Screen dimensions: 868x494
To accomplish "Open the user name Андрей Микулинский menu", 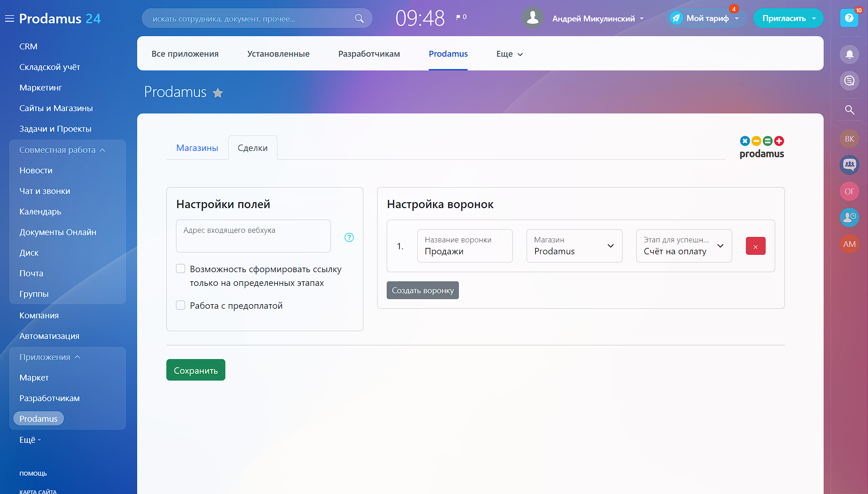I will [598, 19].
